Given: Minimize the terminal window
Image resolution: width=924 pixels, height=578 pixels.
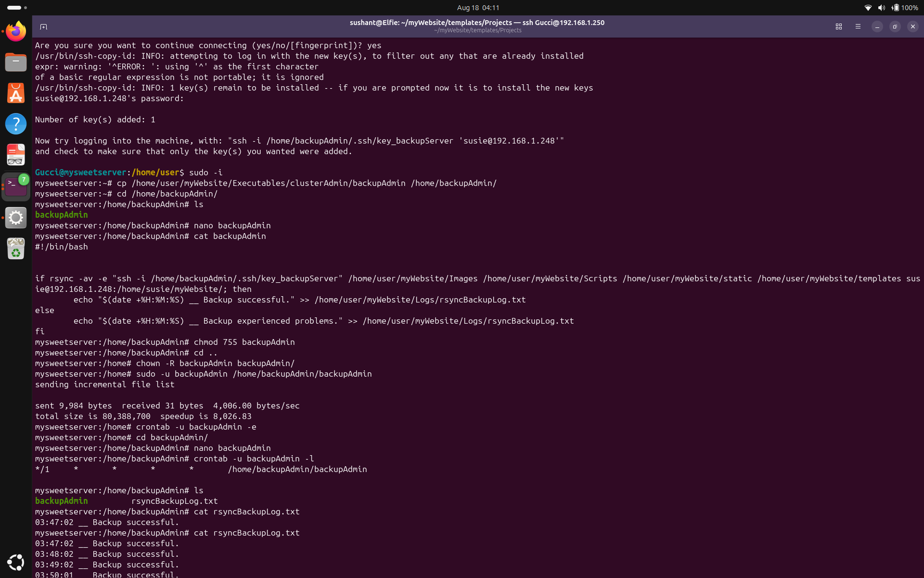Looking at the screenshot, I should pos(877,26).
